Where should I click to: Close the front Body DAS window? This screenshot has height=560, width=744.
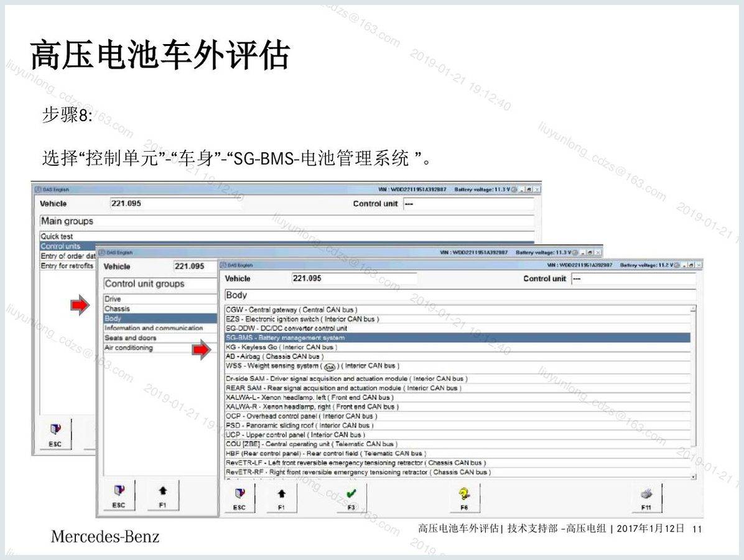[699, 265]
